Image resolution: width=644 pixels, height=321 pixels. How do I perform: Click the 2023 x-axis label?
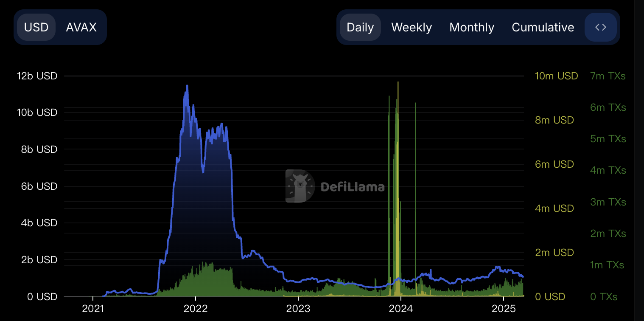coord(298,308)
